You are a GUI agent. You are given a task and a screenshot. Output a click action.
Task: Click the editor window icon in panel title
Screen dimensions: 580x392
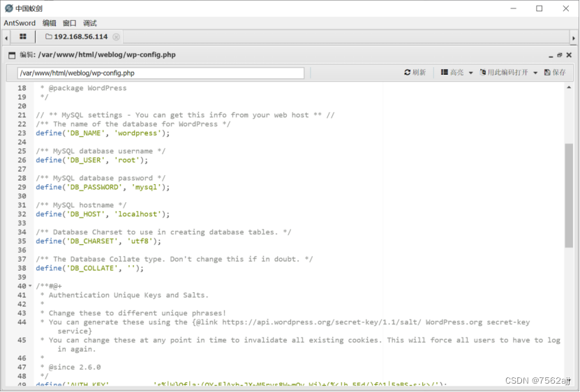tap(12, 55)
